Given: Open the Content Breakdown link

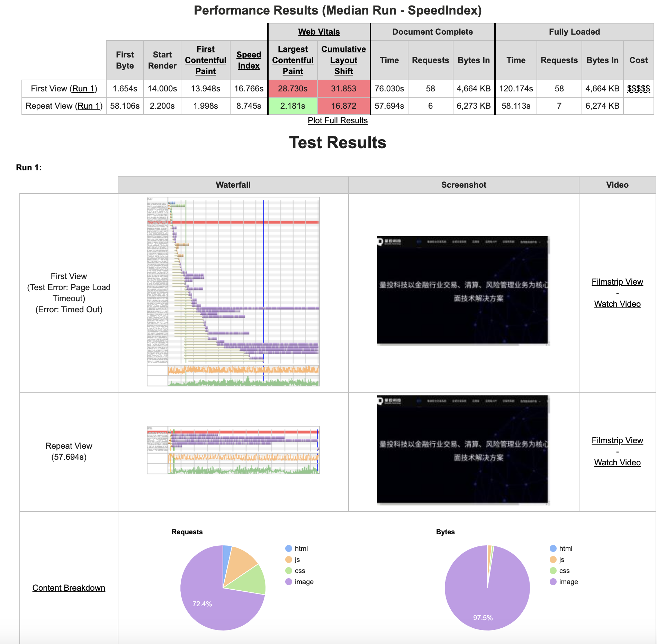Looking at the screenshot, I should (x=69, y=588).
